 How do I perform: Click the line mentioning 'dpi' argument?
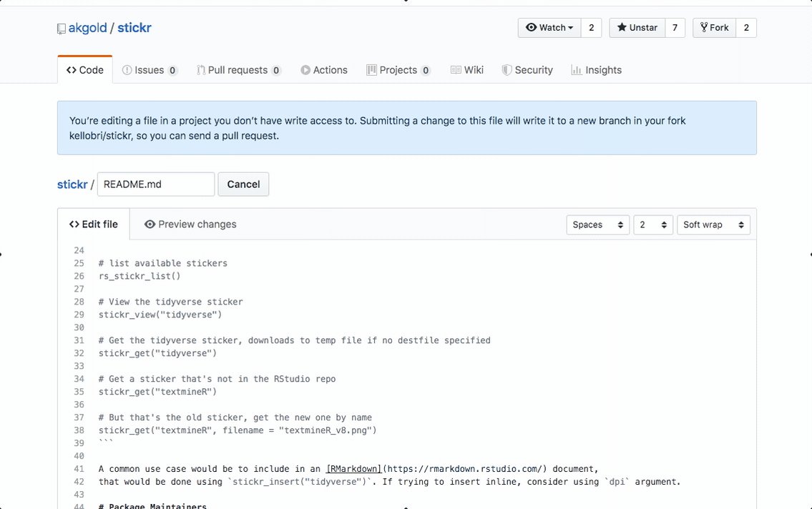click(389, 482)
